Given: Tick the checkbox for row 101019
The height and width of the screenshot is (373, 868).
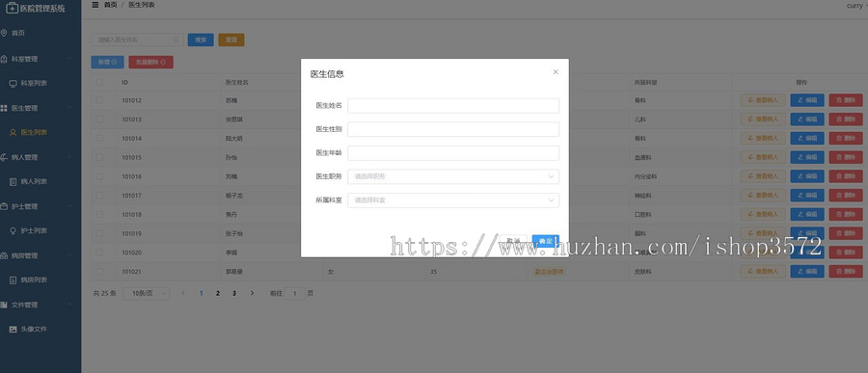Looking at the screenshot, I should pos(99,233).
